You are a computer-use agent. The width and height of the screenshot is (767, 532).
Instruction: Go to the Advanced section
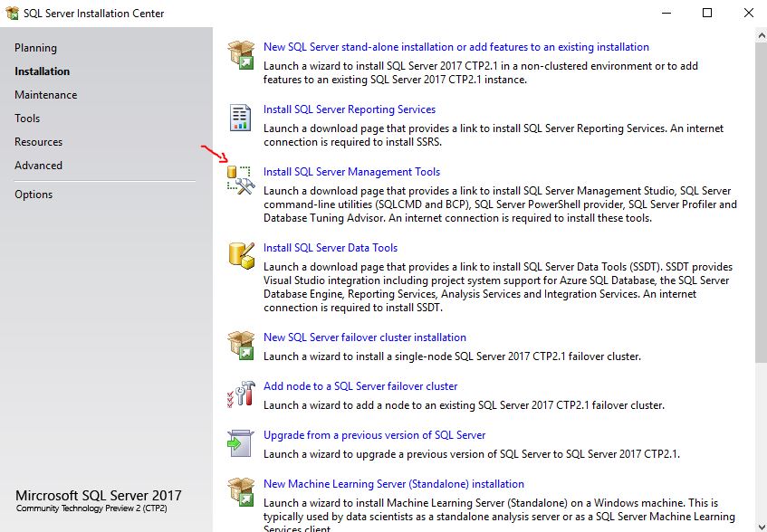(39, 166)
